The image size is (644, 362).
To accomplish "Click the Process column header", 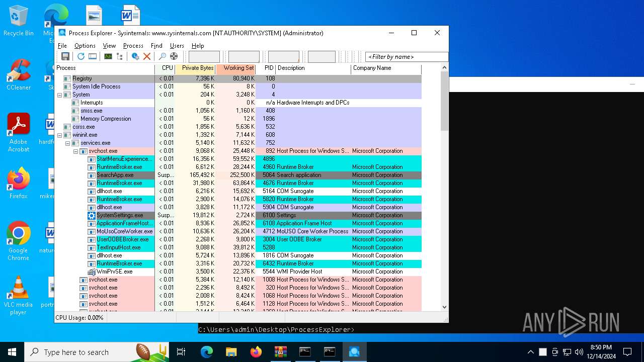I will (105, 68).
